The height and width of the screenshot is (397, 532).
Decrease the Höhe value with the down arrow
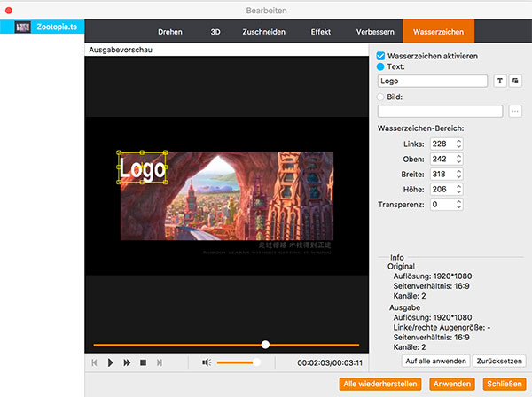coord(458,192)
